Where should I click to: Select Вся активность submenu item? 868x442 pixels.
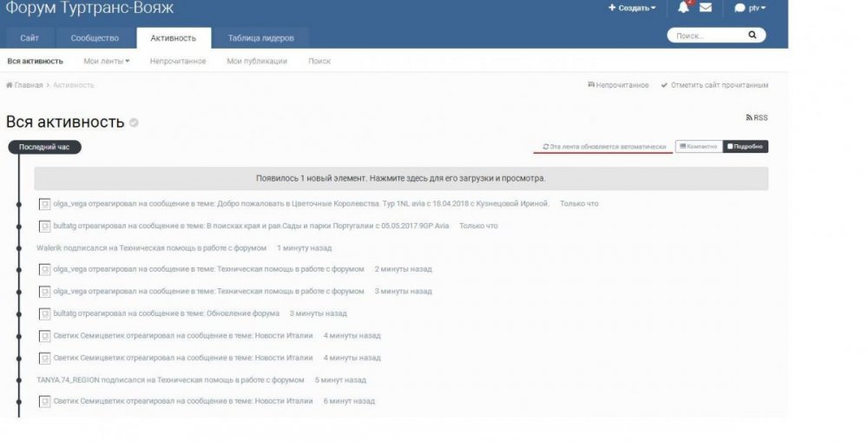pos(35,61)
